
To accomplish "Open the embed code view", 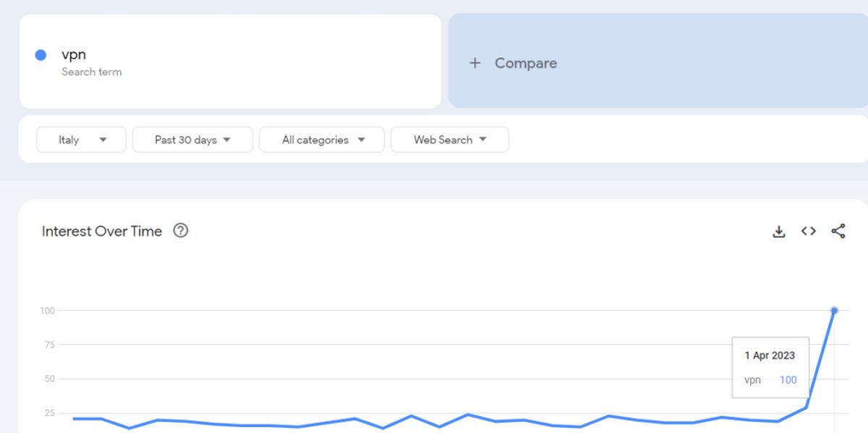I will tap(808, 231).
